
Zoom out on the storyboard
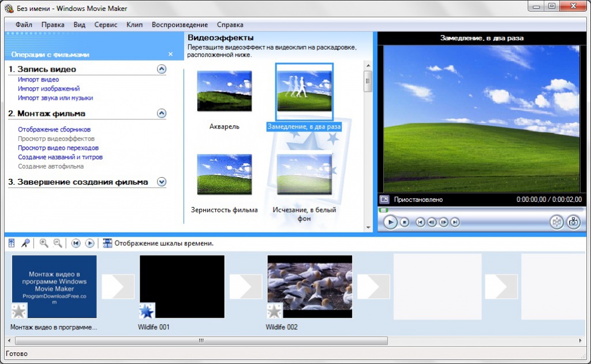click(x=58, y=243)
